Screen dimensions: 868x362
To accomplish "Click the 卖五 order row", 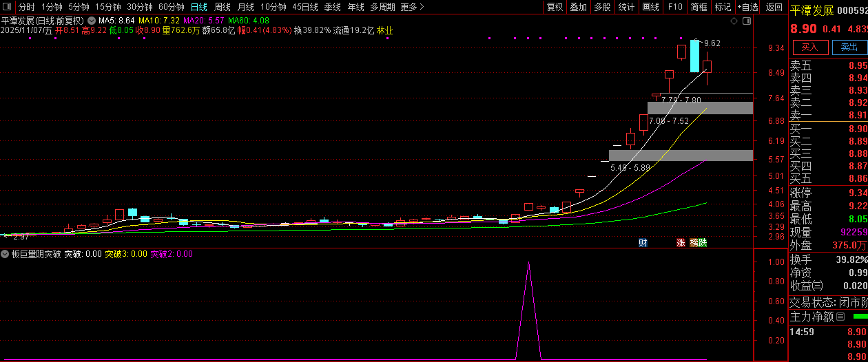I will [828, 66].
